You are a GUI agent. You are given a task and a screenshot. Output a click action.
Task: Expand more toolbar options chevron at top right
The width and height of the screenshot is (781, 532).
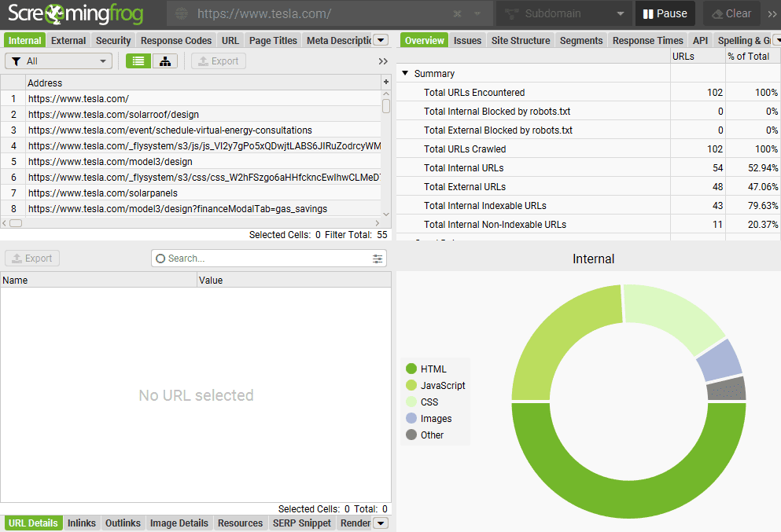(x=772, y=14)
